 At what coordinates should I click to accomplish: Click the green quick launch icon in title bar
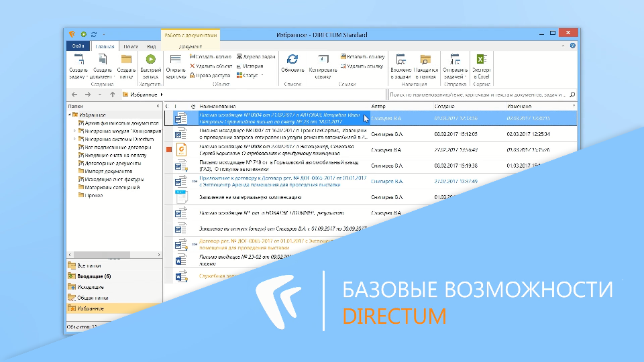(83, 34)
